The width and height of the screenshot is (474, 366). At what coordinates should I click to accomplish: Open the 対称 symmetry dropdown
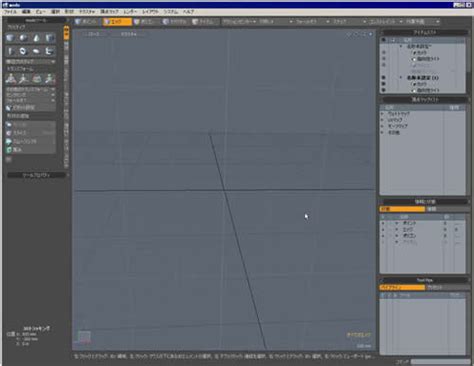276,22
